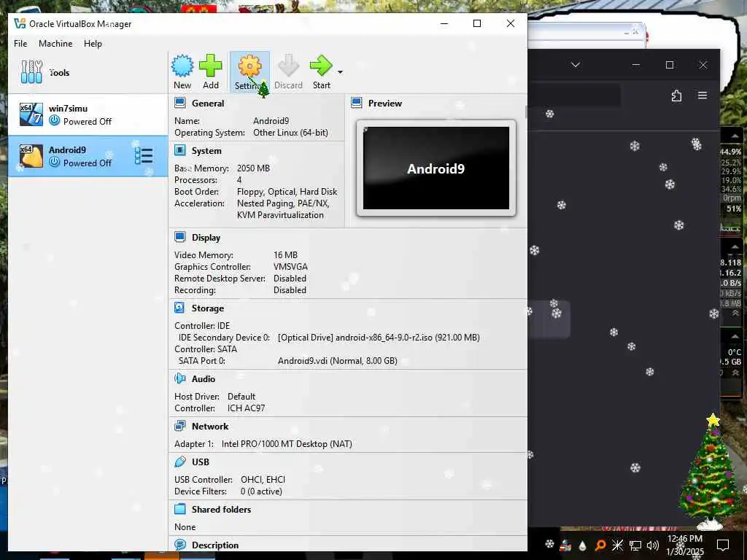Open the Tools entry icon
This screenshot has width=747, height=560.
tap(31, 72)
